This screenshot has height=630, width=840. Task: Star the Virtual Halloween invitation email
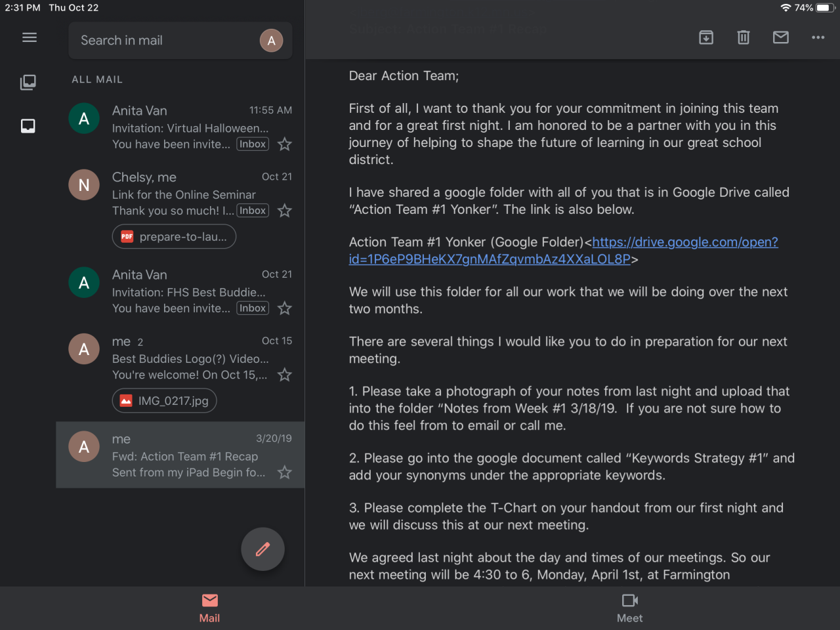click(x=285, y=144)
